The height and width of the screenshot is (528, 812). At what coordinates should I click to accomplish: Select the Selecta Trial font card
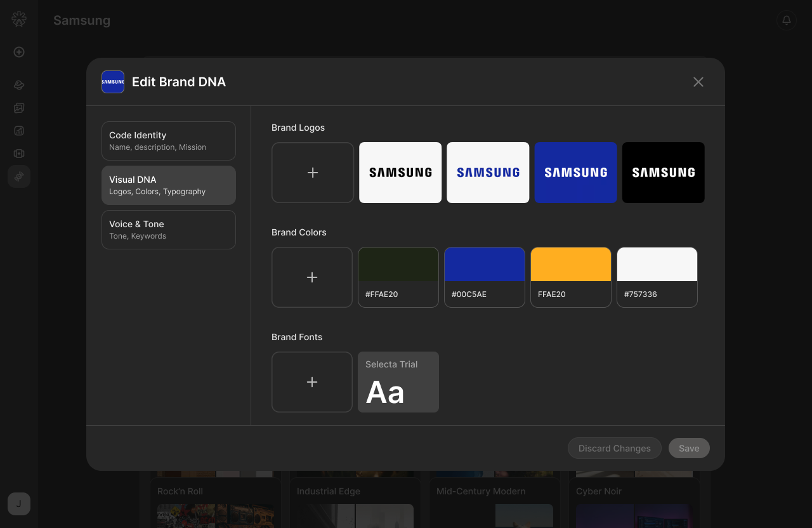pos(398,382)
